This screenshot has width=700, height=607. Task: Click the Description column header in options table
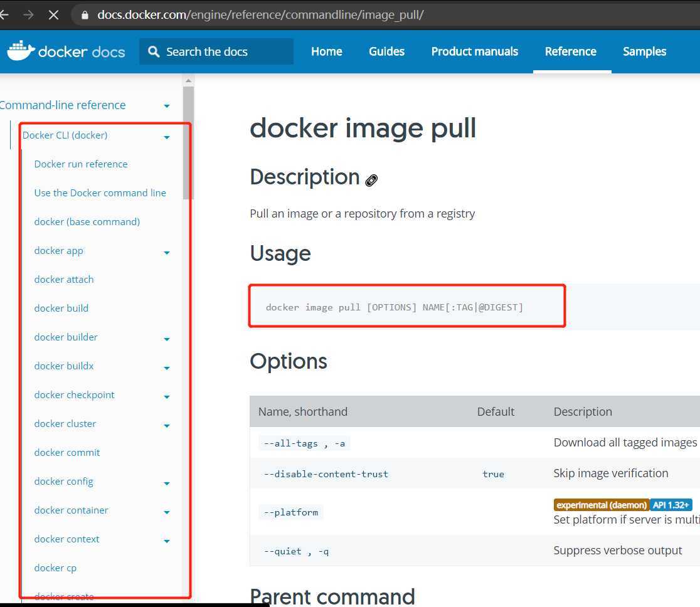(x=583, y=411)
